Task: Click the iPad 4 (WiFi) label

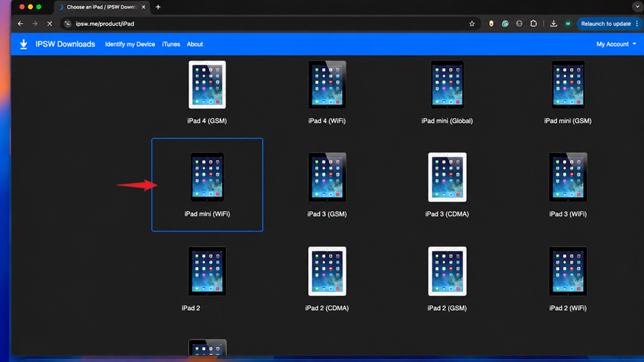Action: [327, 121]
